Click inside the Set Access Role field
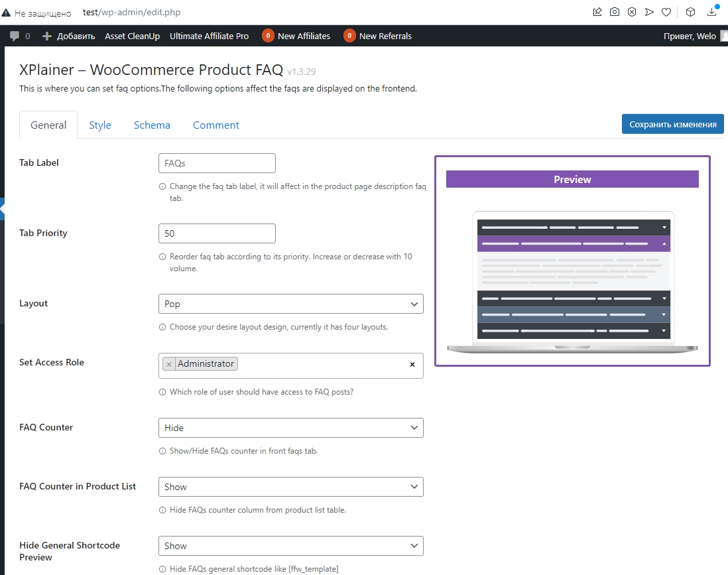The height and width of the screenshot is (575, 728). [290, 365]
